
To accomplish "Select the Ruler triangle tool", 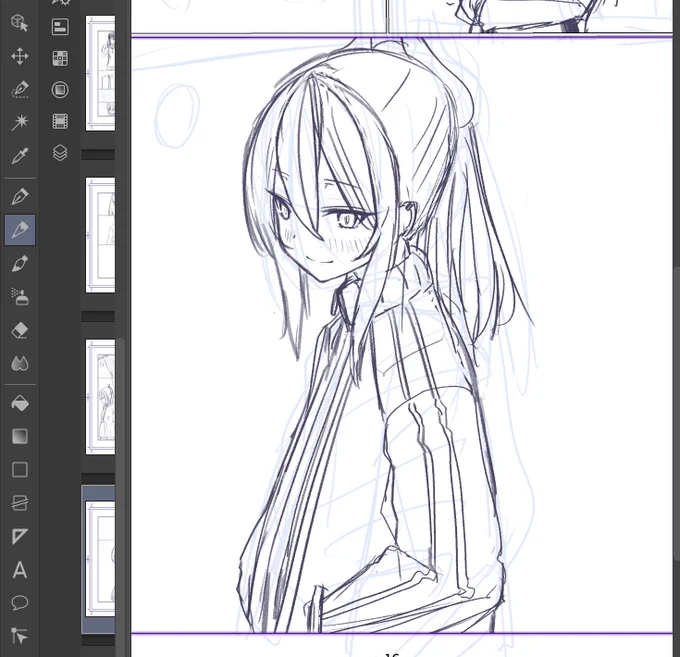I will tap(20, 536).
